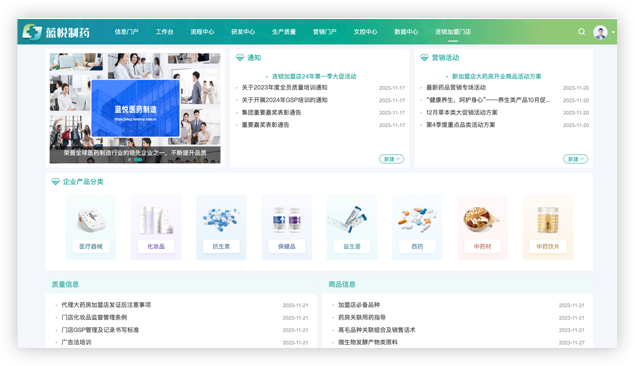Open 关于2023年度全员质量培训通知 link

point(284,87)
